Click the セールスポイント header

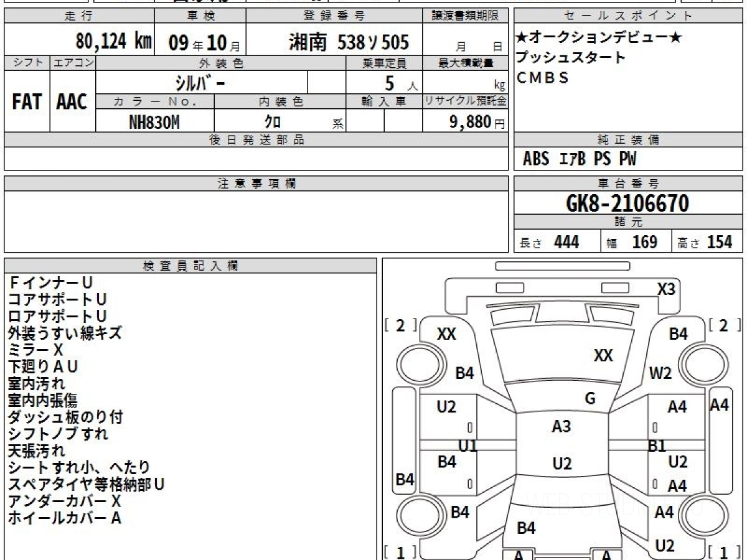tap(628, 16)
